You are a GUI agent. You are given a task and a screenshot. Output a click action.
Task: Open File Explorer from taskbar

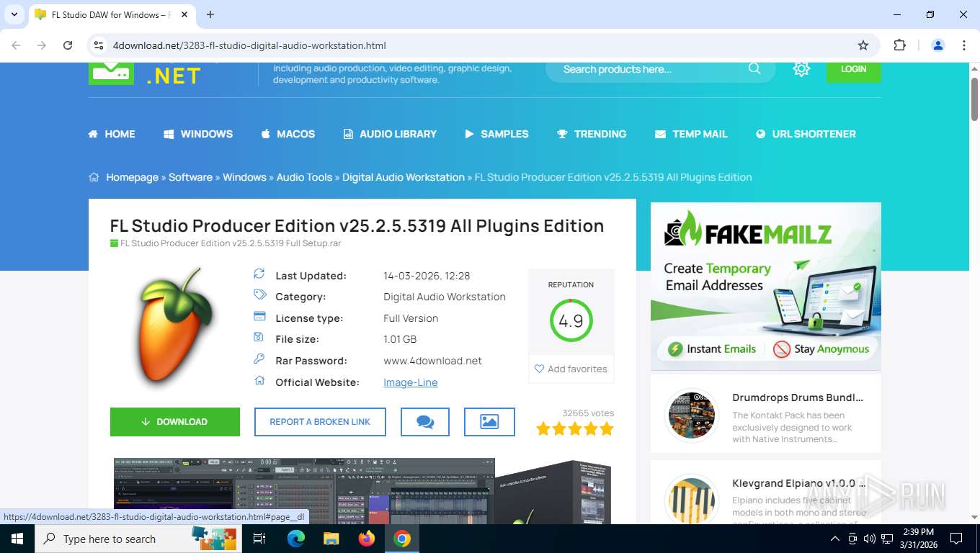click(x=331, y=539)
